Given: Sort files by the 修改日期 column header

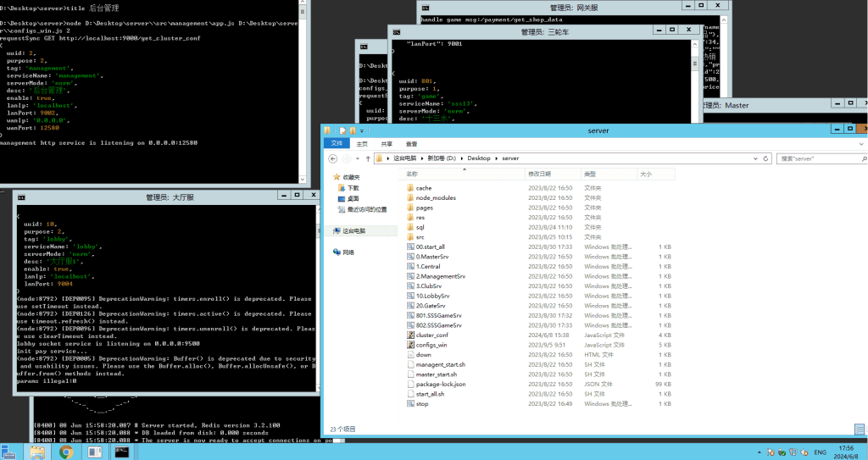Looking at the screenshot, I should (539, 174).
